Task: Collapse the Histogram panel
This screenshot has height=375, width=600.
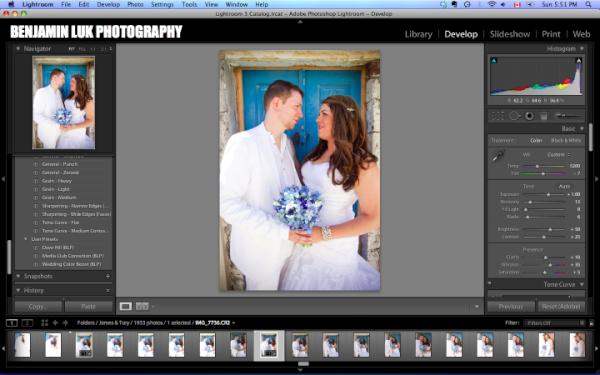Action: click(582, 49)
